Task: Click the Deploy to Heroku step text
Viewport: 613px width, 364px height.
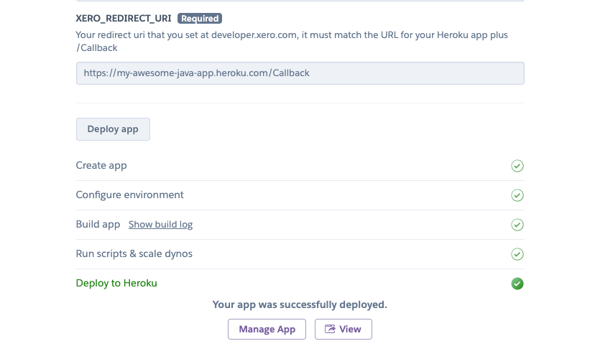Action: coord(116,283)
